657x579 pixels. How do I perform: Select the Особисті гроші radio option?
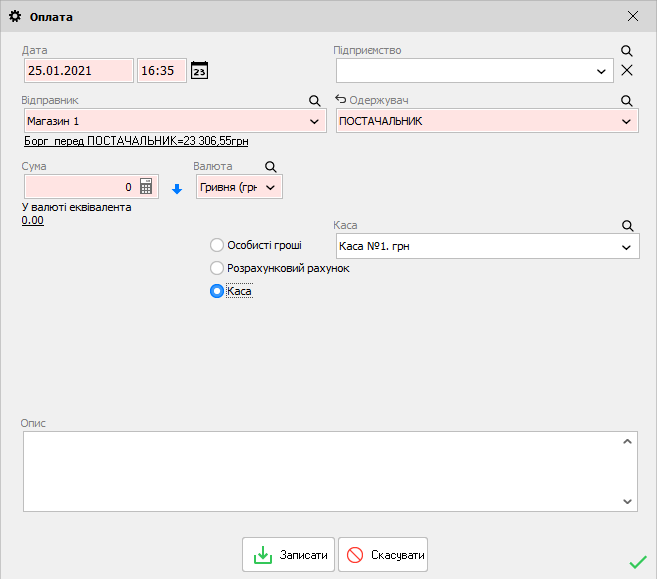click(216, 245)
